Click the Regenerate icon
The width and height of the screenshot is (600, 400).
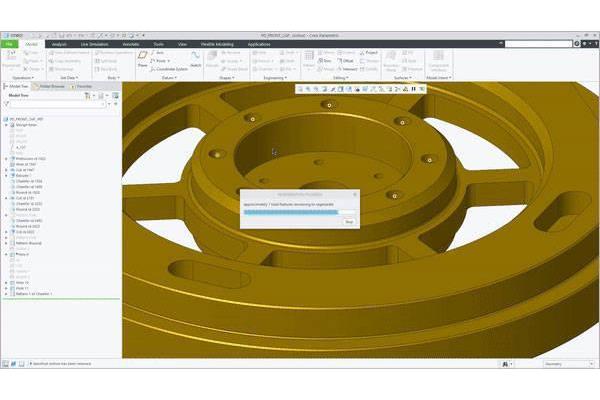tap(11, 59)
